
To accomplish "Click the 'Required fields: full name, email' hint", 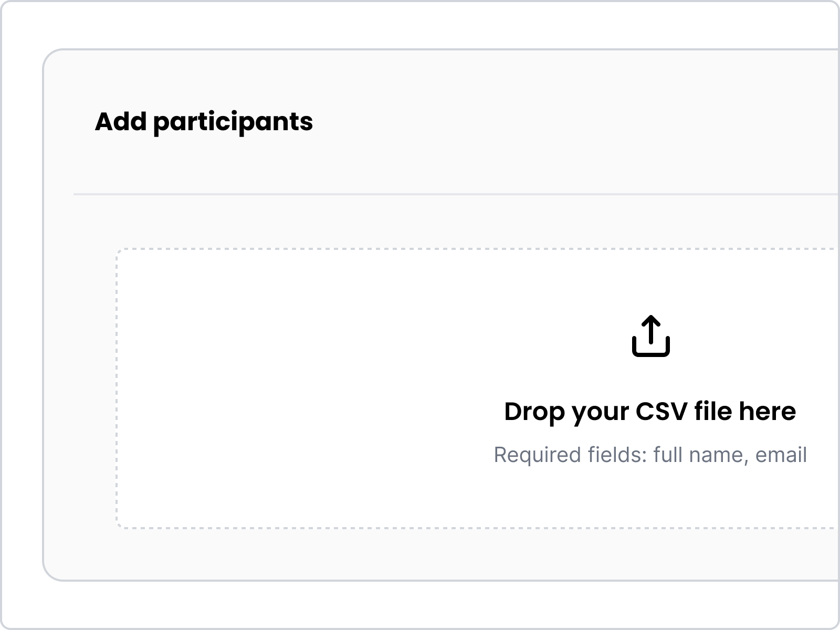I will (x=651, y=455).
